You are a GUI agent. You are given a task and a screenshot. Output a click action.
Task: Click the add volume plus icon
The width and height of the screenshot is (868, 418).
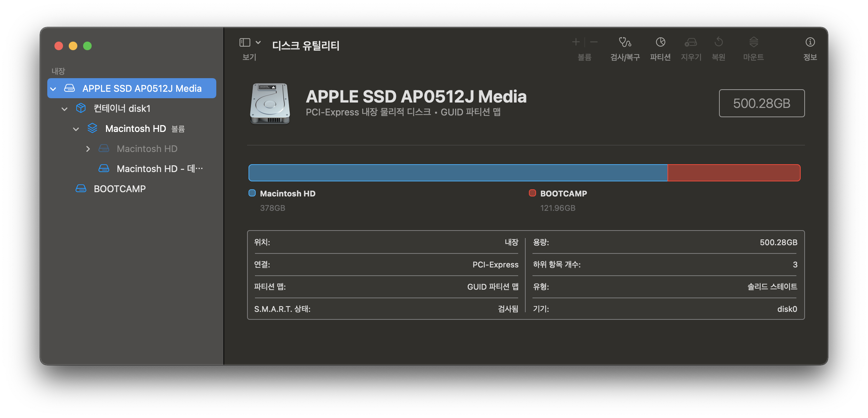(x=575, y=42)
